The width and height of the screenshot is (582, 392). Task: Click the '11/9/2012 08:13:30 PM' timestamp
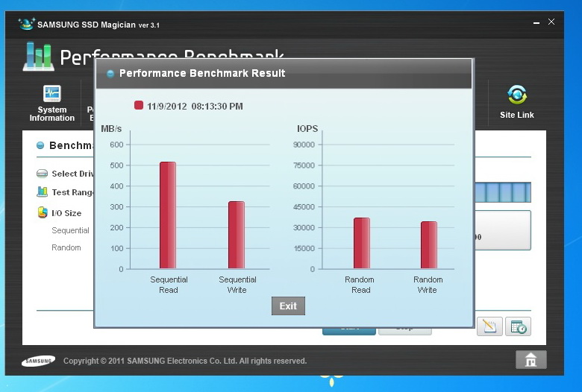tap(195, 107)
